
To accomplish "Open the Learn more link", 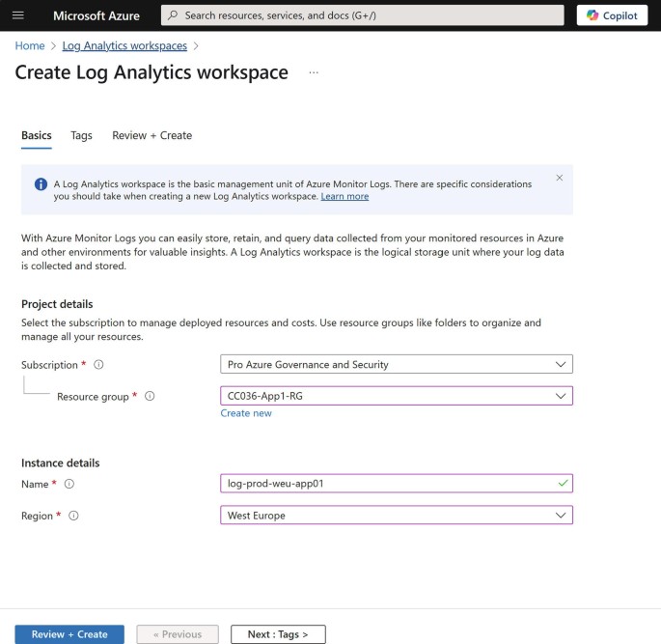I will 344,197.
